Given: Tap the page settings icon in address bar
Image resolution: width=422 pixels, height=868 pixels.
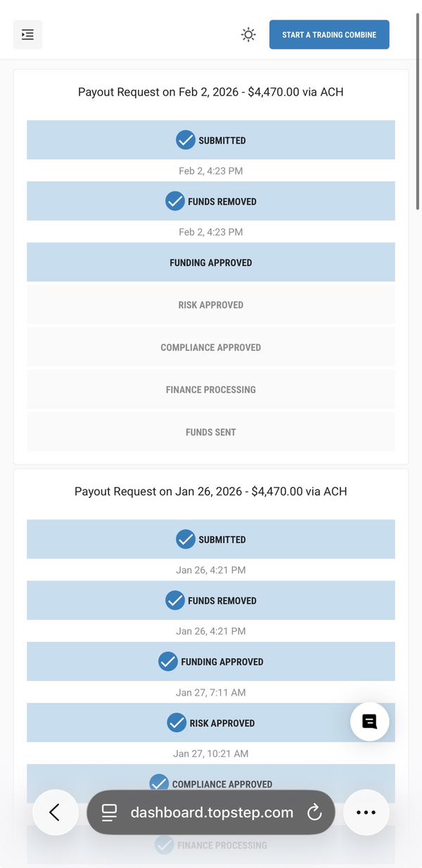Looking at the screenshot, I should click(x=109, y=812).
